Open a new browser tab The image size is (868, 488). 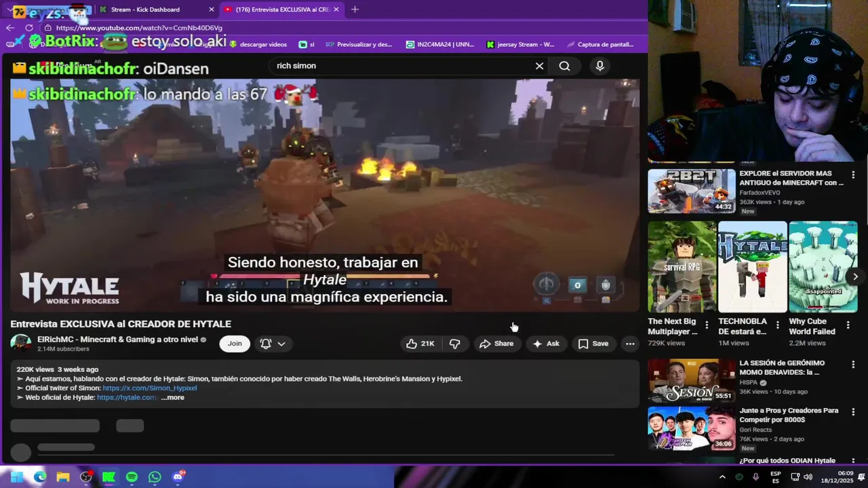pos(355,9)
